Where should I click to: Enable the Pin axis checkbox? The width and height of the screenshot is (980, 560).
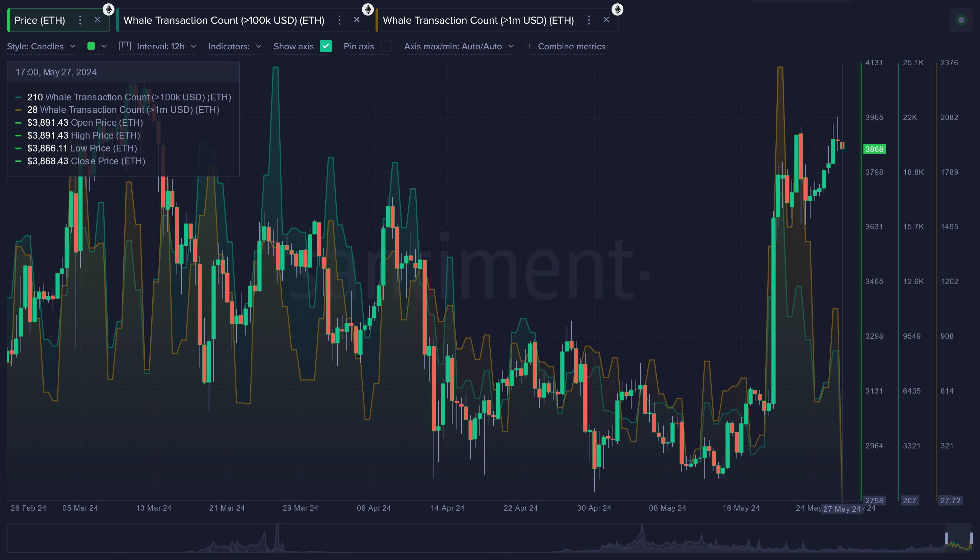[x=386, y=46]
